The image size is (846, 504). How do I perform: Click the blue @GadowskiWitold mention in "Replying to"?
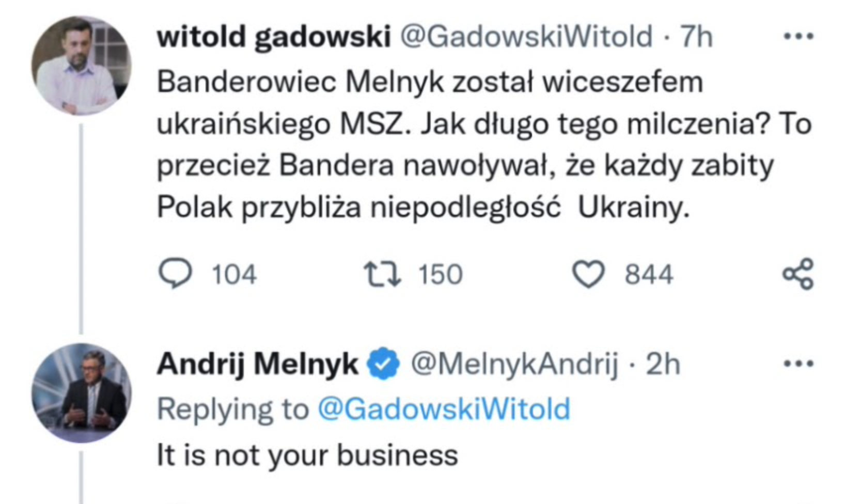[x=444, y=409]
